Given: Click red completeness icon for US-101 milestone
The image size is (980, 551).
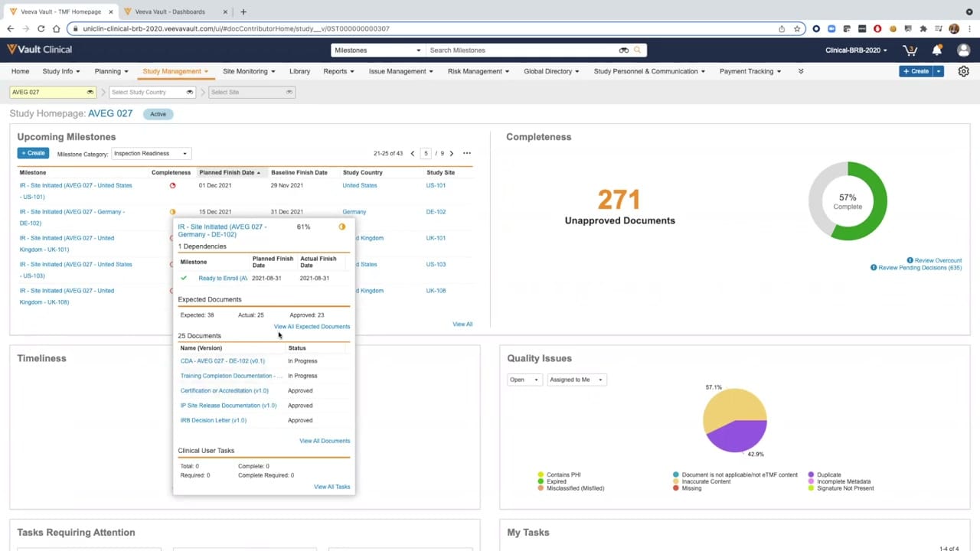Looking at the screenshot, I should click(172, 185).
